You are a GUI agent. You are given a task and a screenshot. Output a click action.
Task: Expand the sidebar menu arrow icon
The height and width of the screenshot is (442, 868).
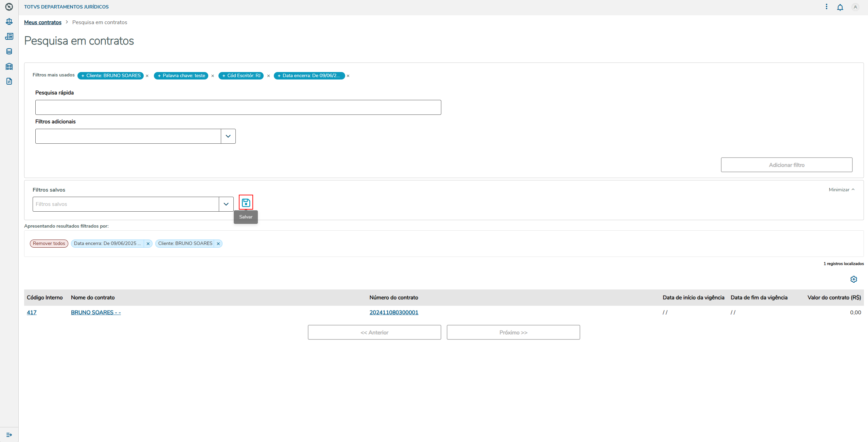9,435
